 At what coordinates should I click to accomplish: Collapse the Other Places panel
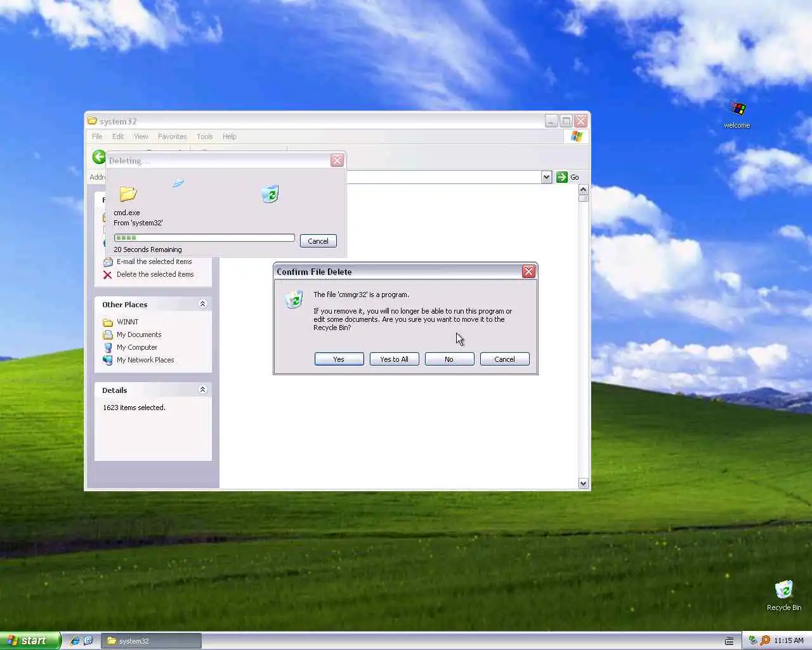pos(203,304)
